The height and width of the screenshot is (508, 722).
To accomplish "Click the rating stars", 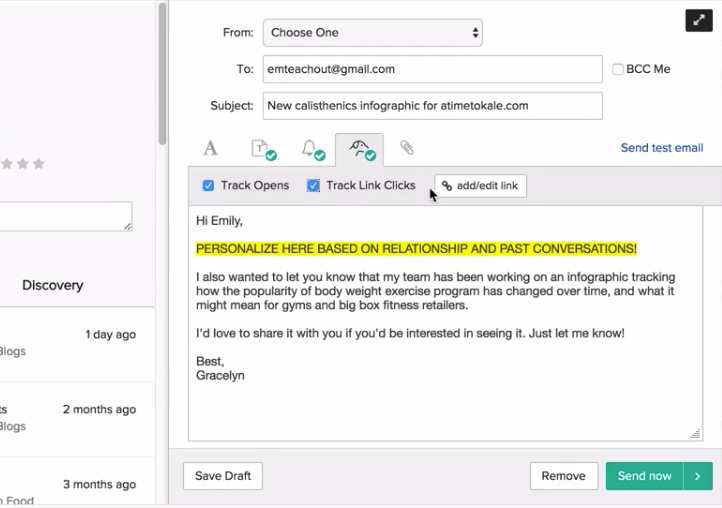I will pos(23,164).
